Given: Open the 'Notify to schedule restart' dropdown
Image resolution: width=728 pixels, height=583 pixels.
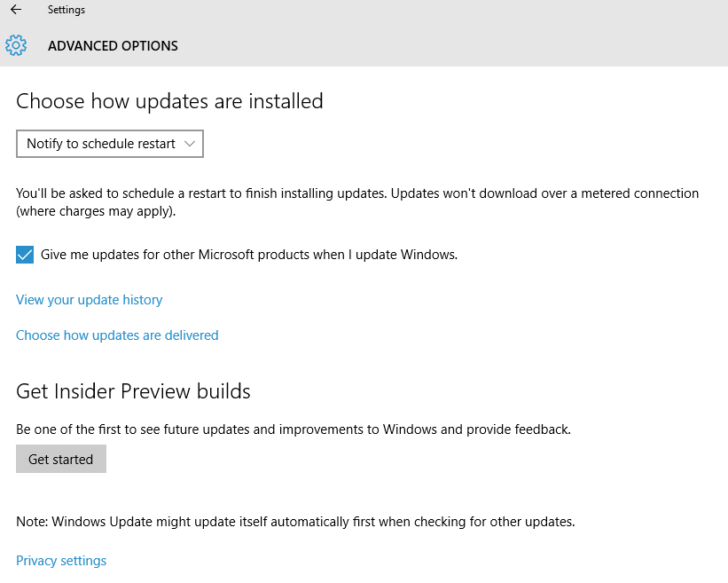Looking at the screenshot, I should [101, 144].
